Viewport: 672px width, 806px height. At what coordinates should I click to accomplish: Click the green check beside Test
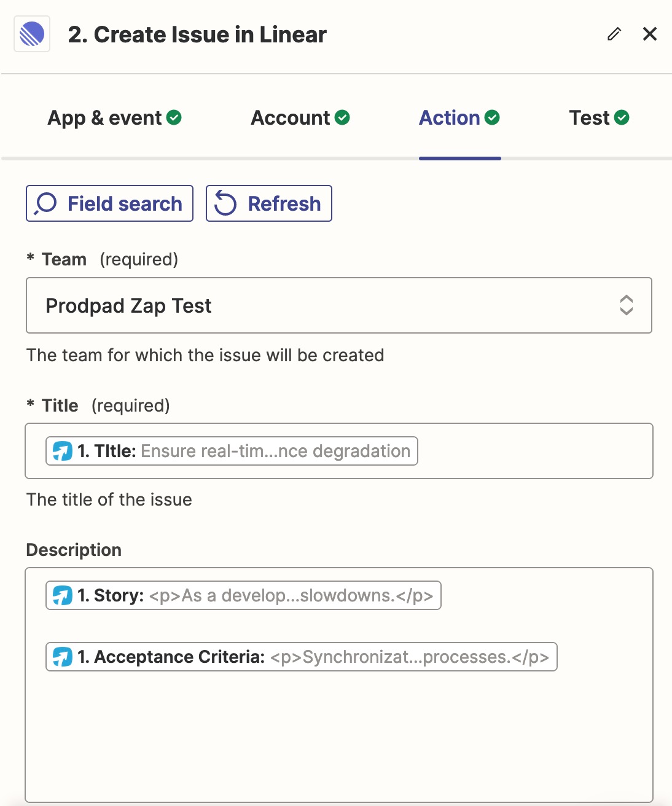[x=622, y=117]
